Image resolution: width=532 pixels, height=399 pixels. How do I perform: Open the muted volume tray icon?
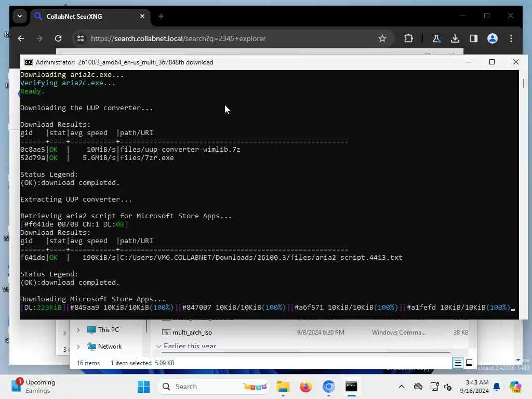click(448, 387)
